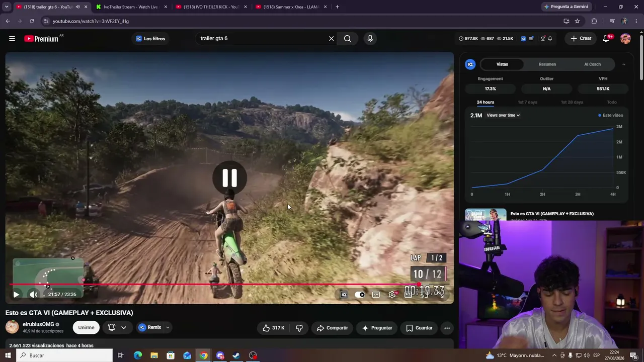Open the elrubiusOMG channel name link
Viewport: 644px width, 362px height.
pos(38,324)
